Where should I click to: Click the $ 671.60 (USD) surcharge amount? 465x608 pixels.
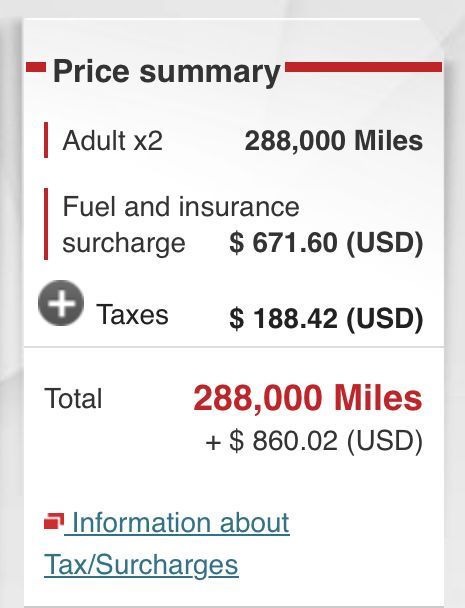tap(326, 244)
